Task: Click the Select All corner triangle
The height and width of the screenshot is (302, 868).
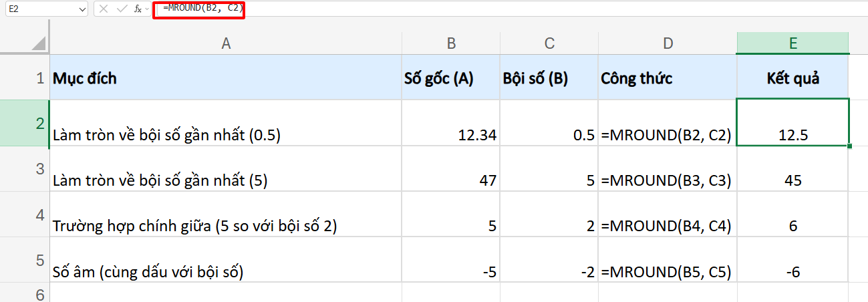Action: click(39, 44)
